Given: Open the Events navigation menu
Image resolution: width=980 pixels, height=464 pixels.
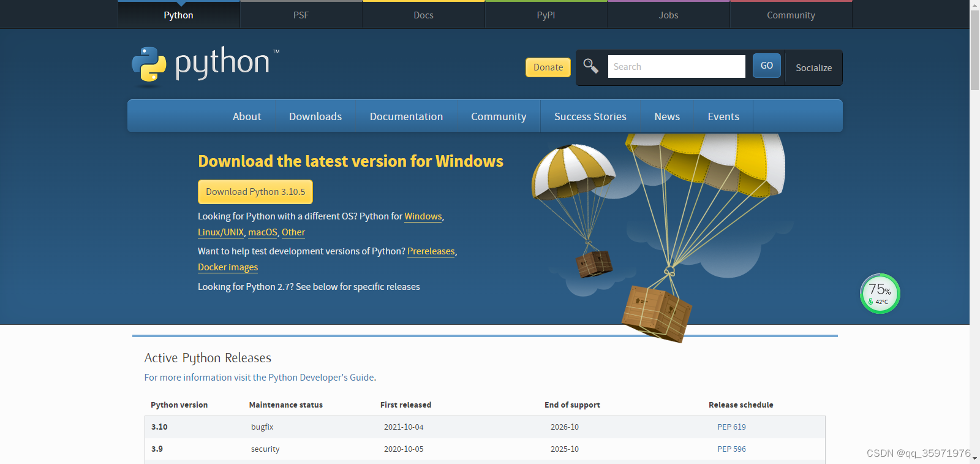Looking at the screenshot, I should click(x=723, y=116).
